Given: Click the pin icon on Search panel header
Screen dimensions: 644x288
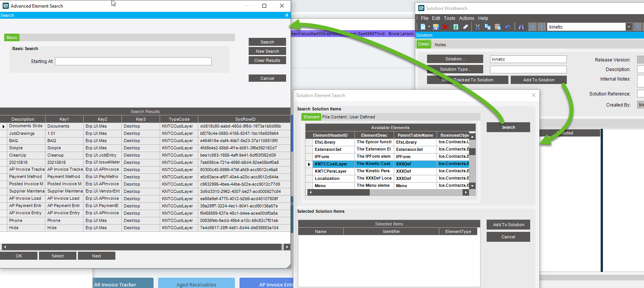Looking at the screenshot, I should pos(286,15).
